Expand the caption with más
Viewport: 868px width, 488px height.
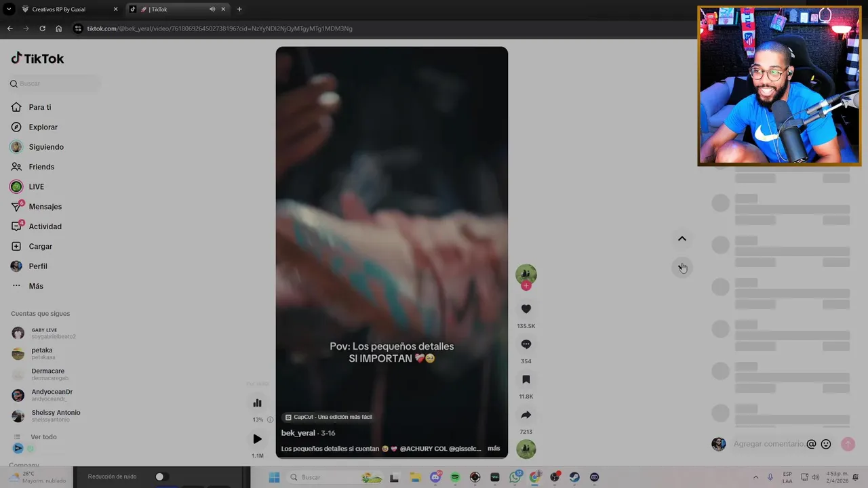494,449
